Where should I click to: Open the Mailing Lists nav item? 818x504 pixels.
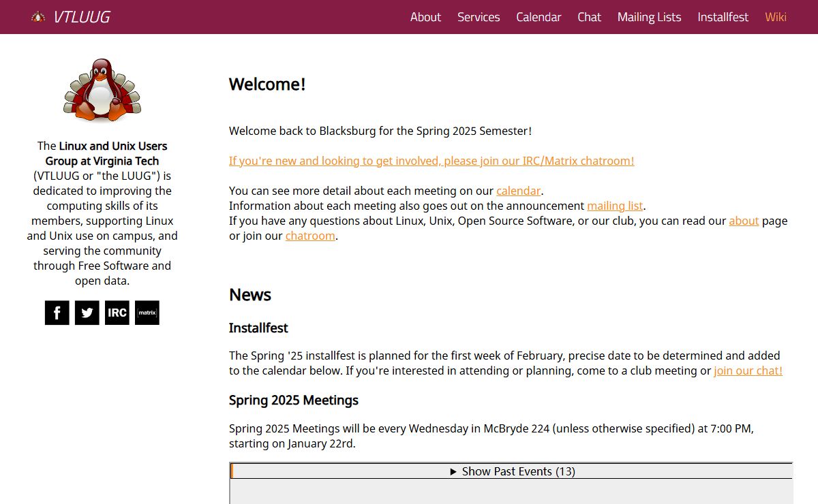pos(649,17)
